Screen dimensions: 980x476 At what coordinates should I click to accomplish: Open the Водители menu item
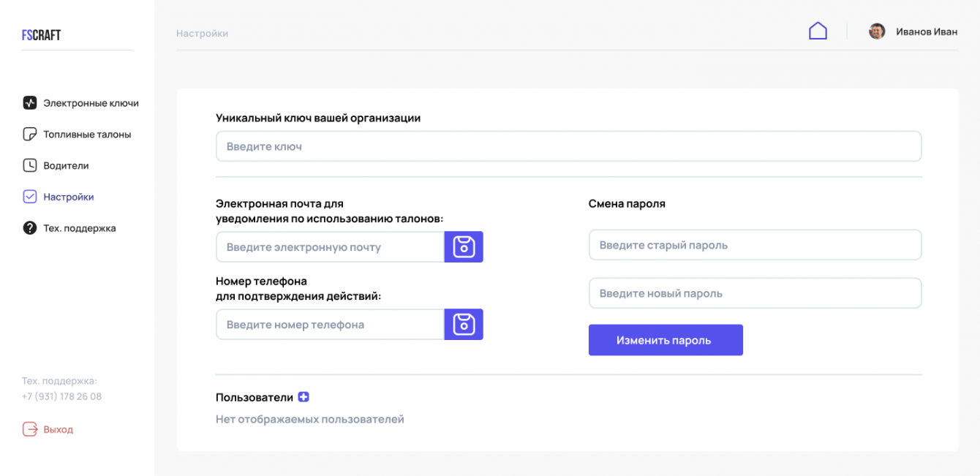coord(66,165)
